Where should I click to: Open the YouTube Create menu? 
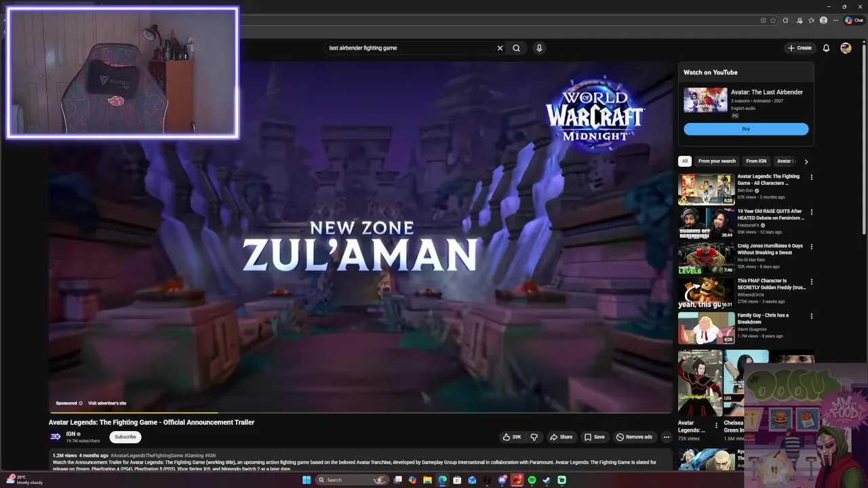(x=800, y=48)
